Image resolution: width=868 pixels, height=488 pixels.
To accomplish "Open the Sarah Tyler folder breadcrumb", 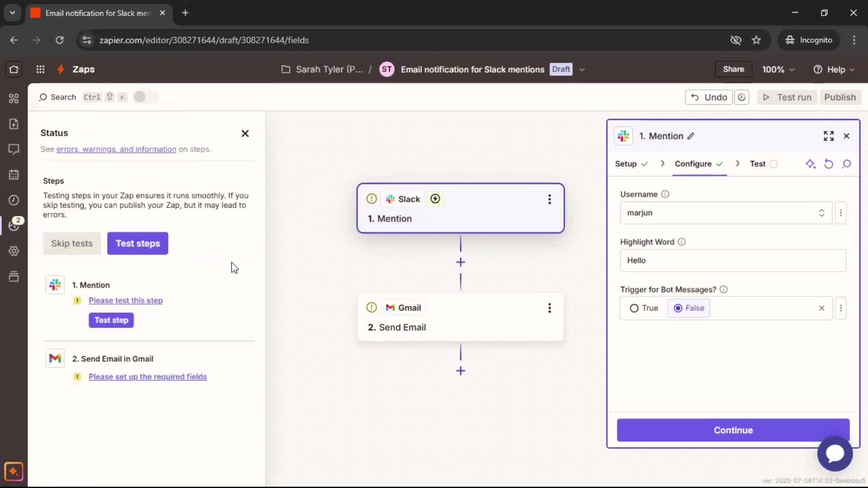I will (x=322, y=70).
